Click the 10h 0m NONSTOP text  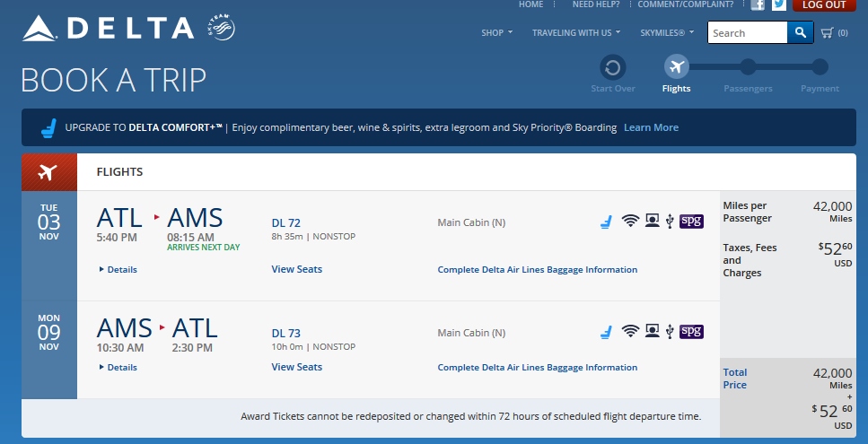click(313, 347)
